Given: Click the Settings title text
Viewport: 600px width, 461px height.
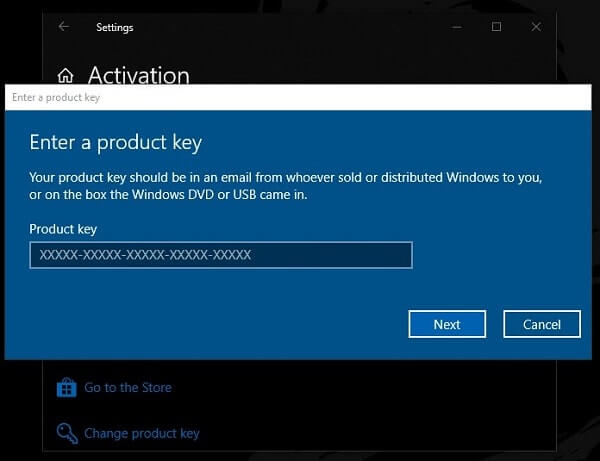Looking at the screenshot, I should coord(115,28).
